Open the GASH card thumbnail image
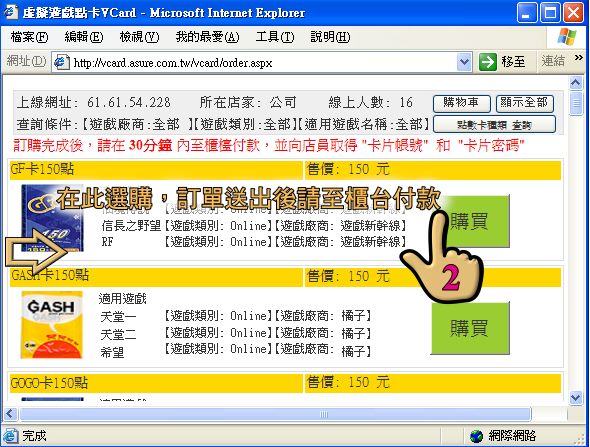The image size is (590, 447). 52,325
